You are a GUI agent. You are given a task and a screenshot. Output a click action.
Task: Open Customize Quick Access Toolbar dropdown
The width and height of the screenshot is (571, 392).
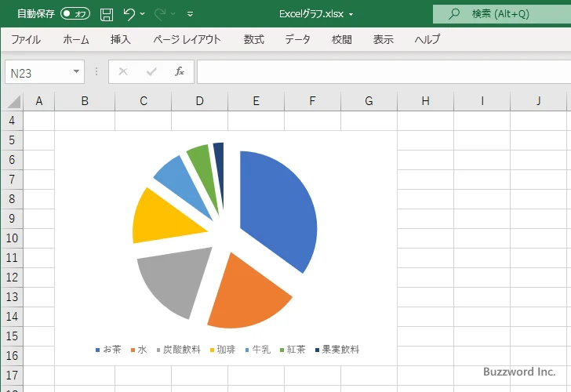point(190,14)
